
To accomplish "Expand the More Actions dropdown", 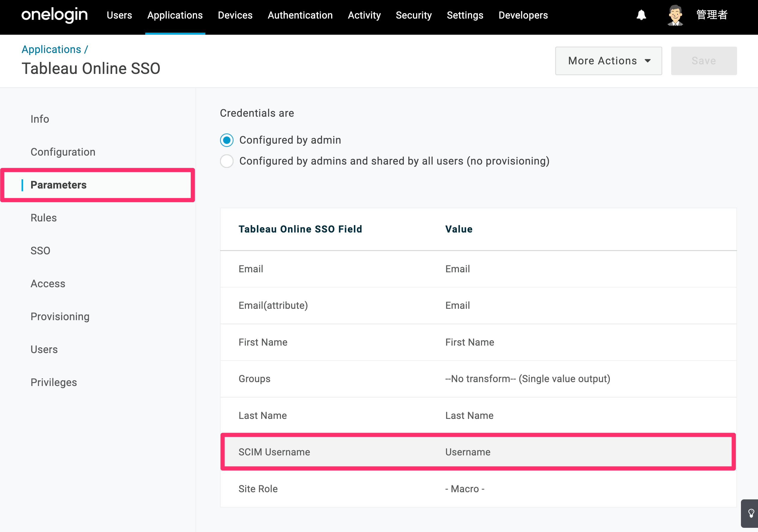I will tap(608, 61).
